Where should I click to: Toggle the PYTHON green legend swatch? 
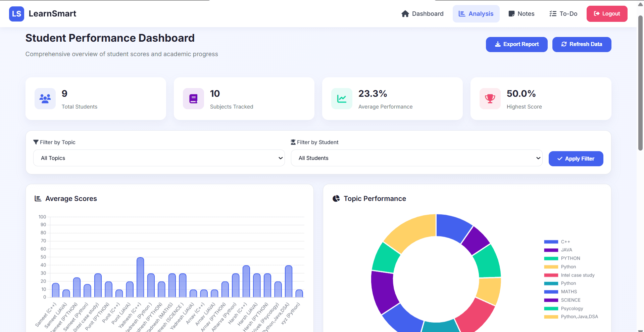pyautogui.click(x=551, y=258)
